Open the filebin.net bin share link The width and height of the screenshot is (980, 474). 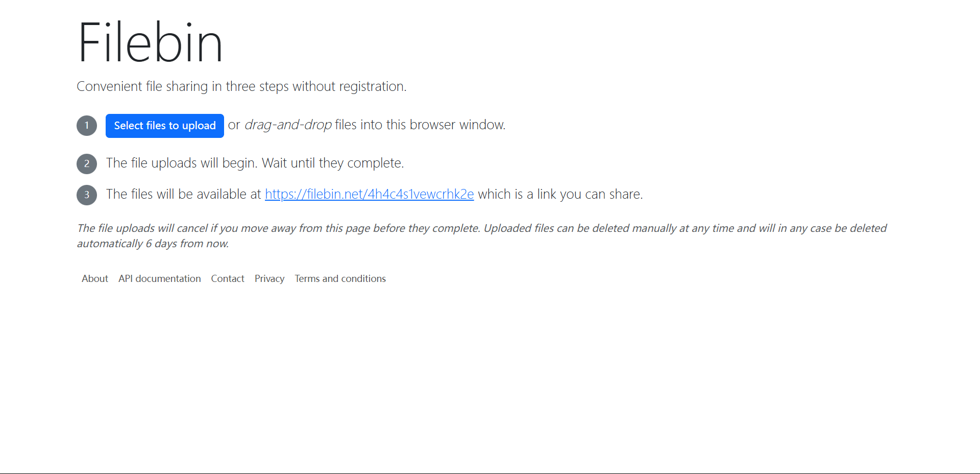point(369,195)
